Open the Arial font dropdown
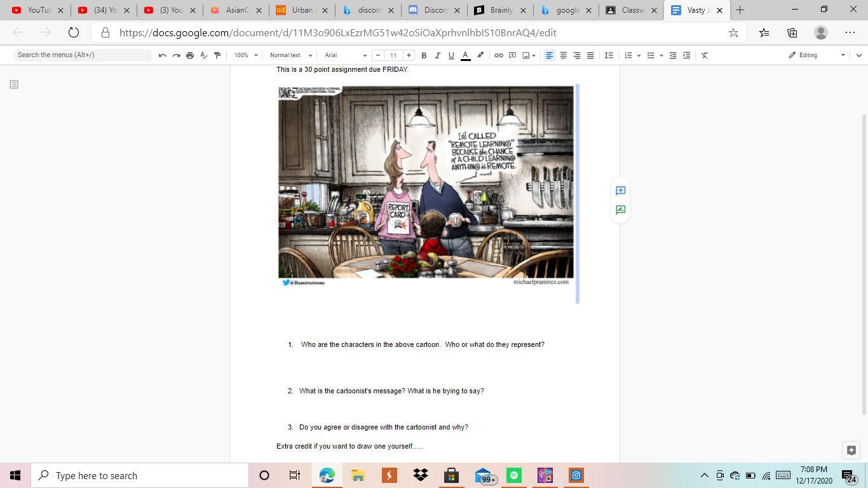The image size is (868, 488). [x=346, y=55]
